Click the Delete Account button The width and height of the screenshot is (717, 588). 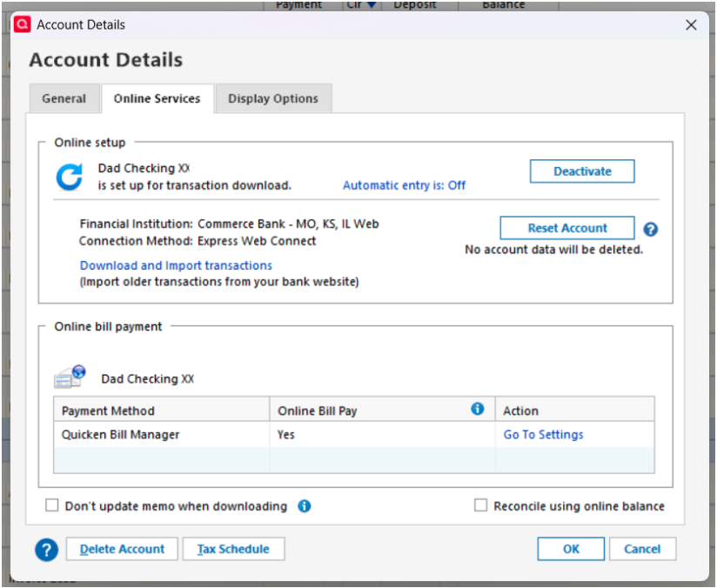(122, 549)
